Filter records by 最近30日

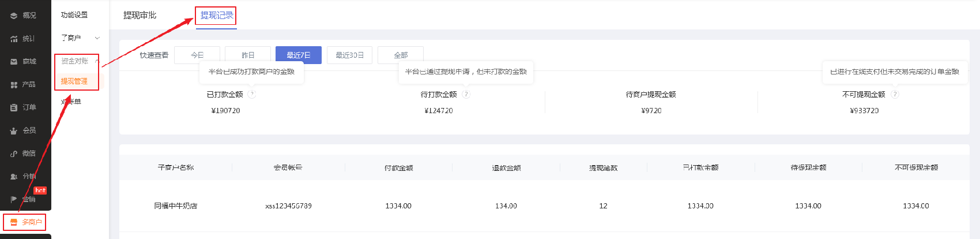click(350, 55)
